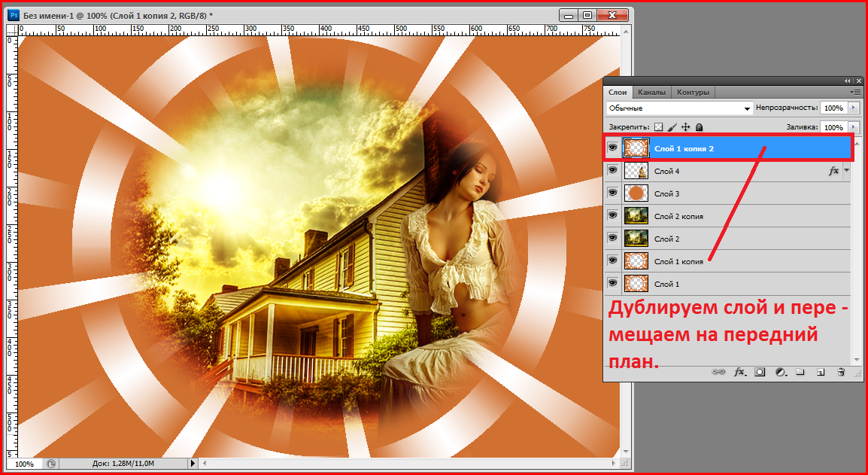Screen dimensions: 868x475
Task: Hide the Слой 3 layer
Action: click(x=612, y=193)
